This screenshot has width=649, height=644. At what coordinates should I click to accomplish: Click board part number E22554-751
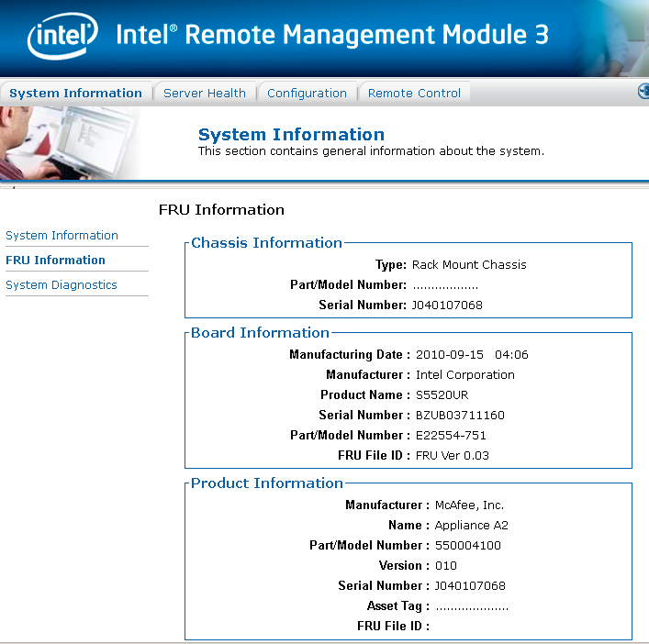pyautogui.click(x=451, y=436)
